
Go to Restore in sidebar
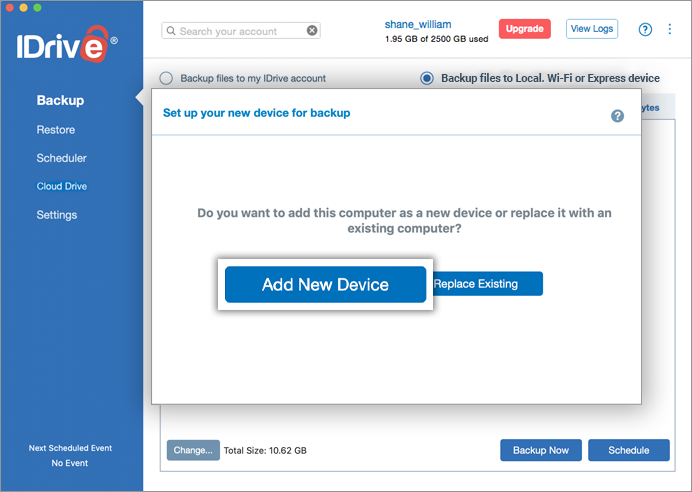56,130
